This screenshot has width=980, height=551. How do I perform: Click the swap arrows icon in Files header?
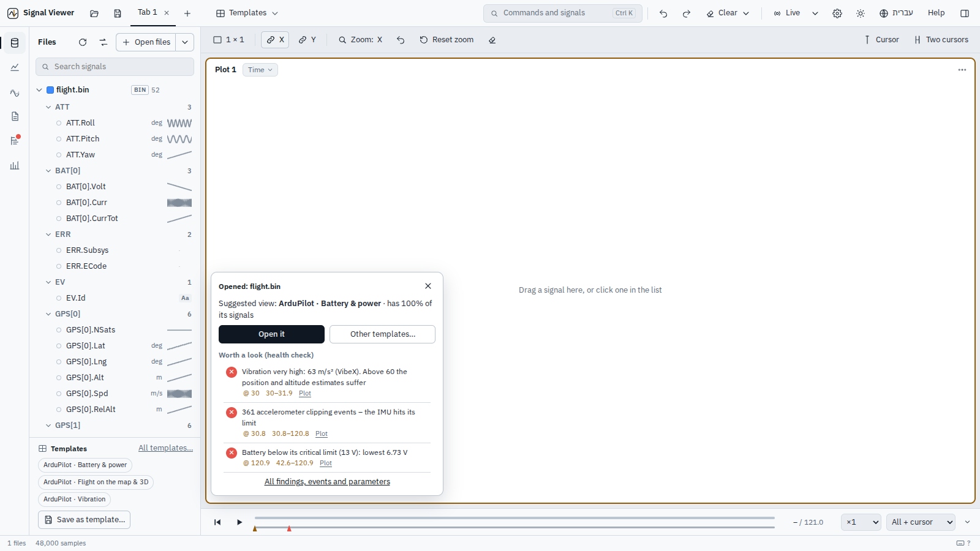point(103,42)
